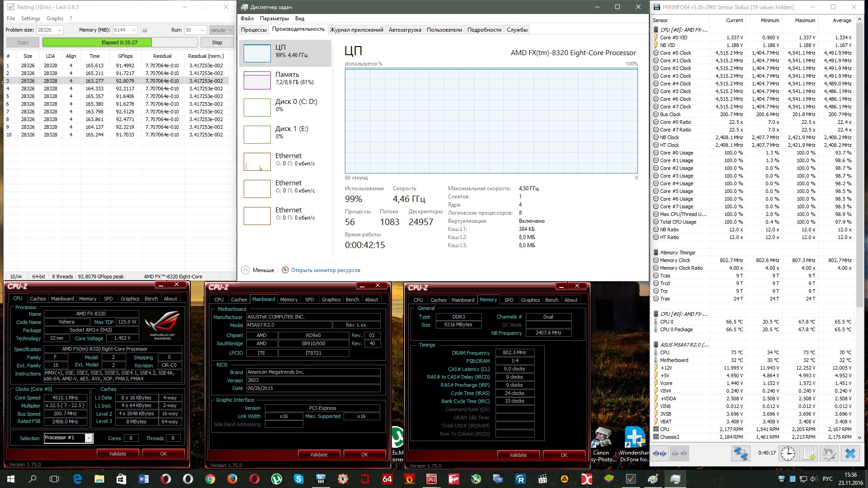Image resolution: width=868 pixels, height=488 pixels.
Task: Reset HWiNFO timer with the clock icon
Action: (x=788, y=453)
